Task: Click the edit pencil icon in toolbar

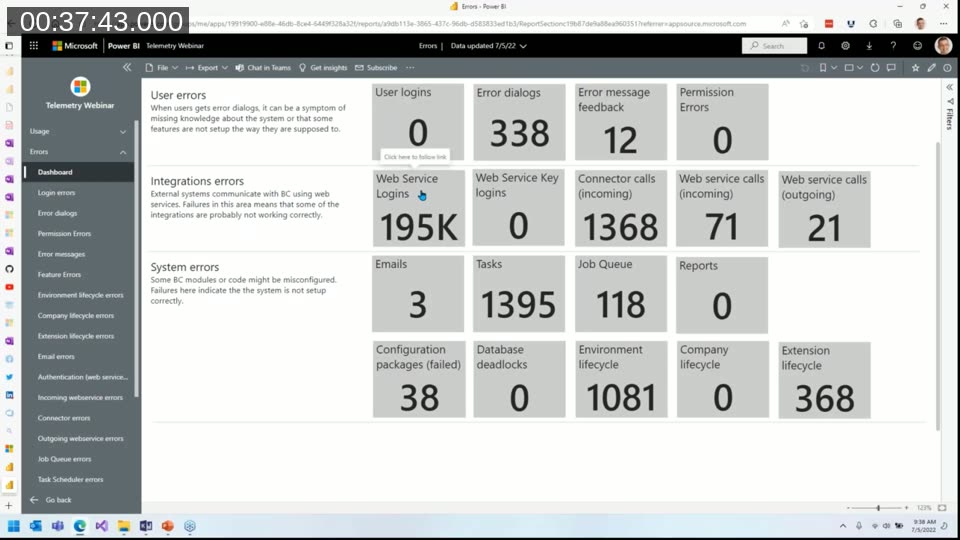Action: coord(931,68)
